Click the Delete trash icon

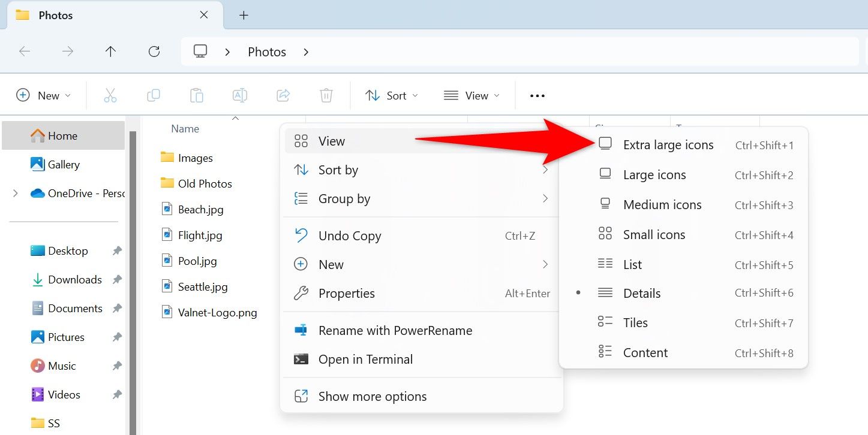pyautogui.click(x=326, y=96)
